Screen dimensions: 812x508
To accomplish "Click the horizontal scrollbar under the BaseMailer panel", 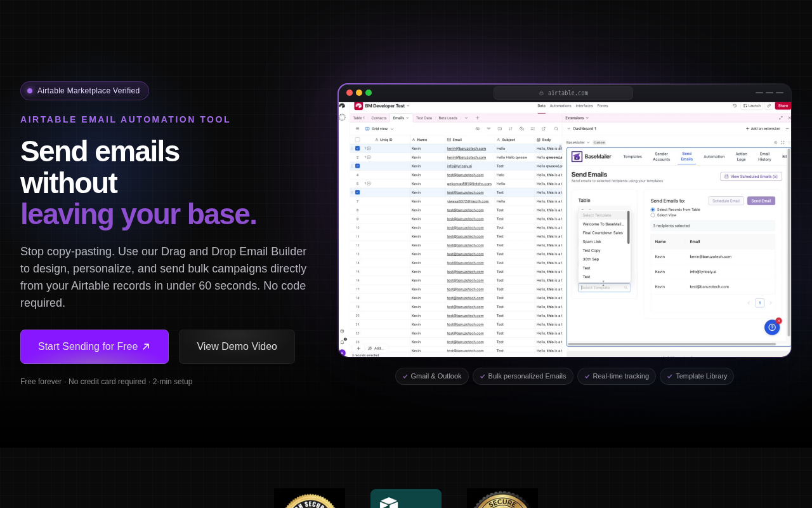I will [x=671, y=344].
